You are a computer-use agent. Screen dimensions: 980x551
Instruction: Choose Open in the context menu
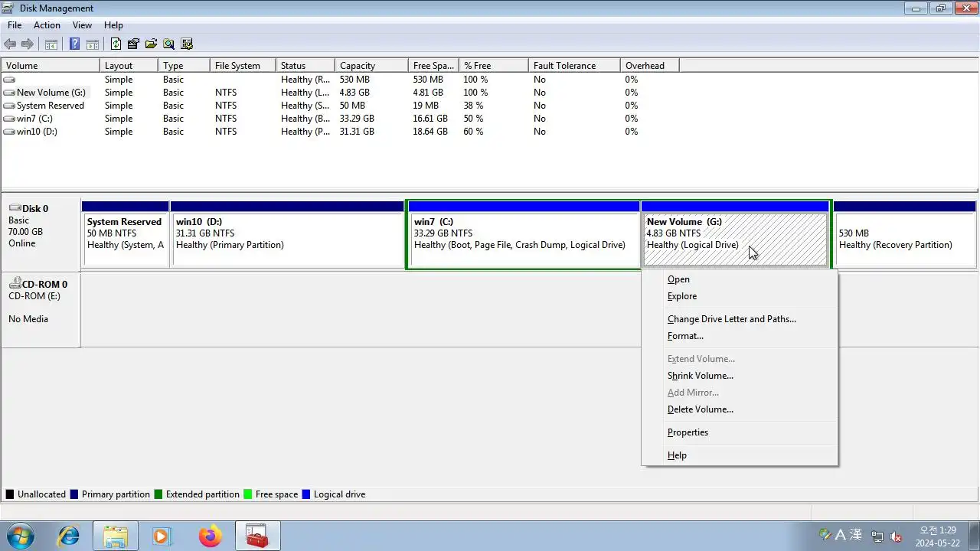tap(740, 279)
